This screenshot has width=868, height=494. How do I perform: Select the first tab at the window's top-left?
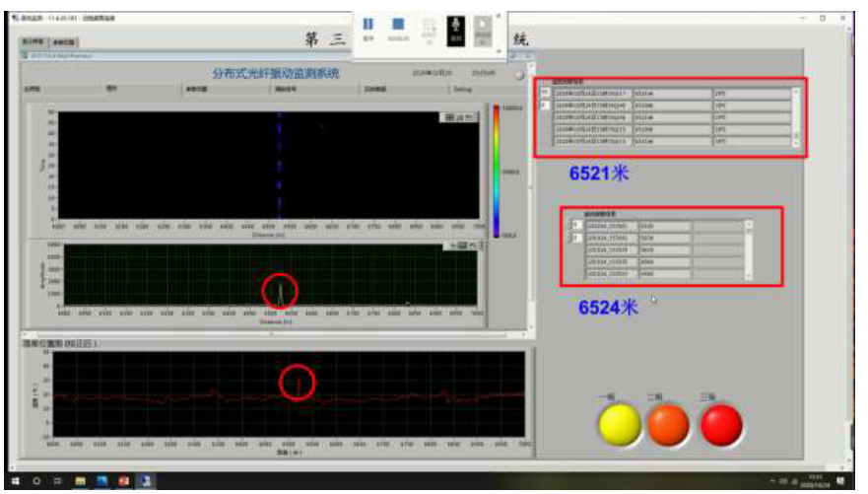coord(33,41)
